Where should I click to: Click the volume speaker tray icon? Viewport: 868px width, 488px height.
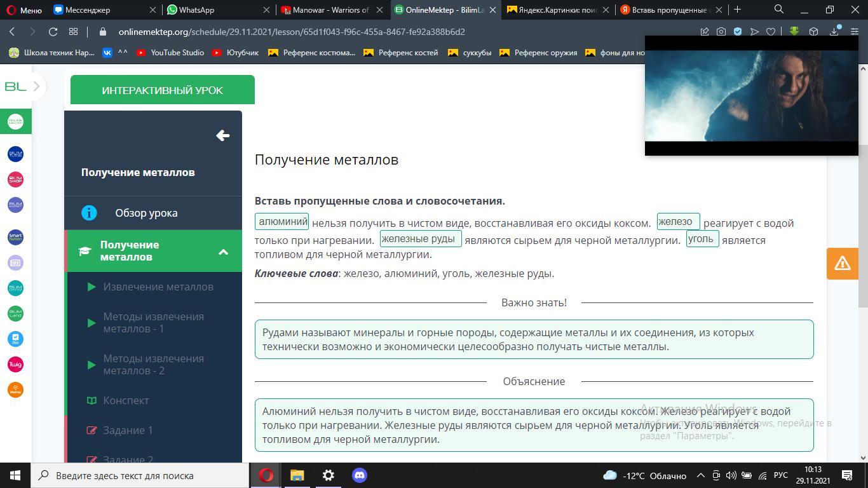tap(731, 475)
